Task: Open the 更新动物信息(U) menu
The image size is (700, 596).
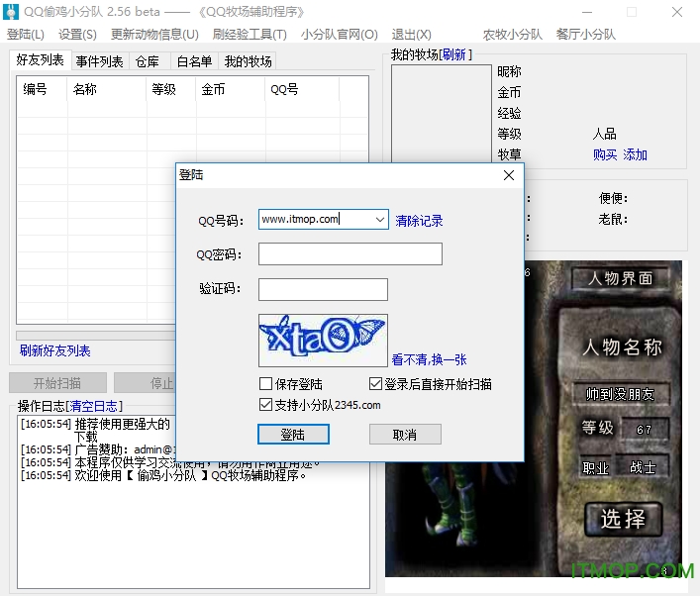Action: click(x=154, y=35)
